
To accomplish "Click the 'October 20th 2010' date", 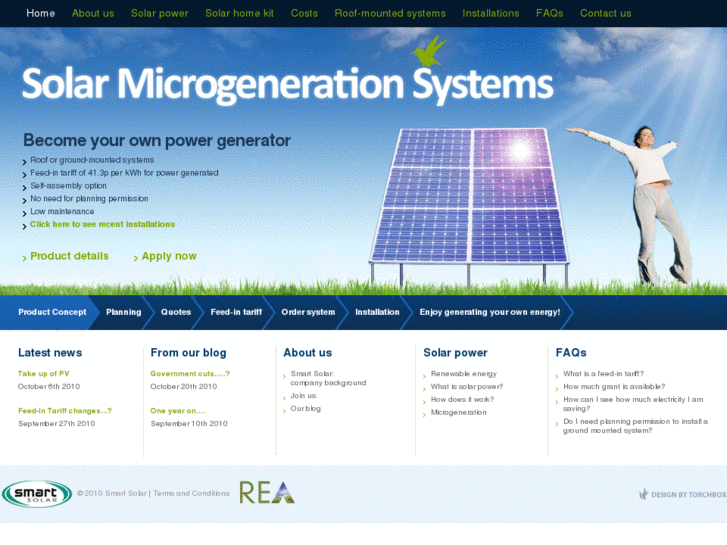I will tap(184, 386).
